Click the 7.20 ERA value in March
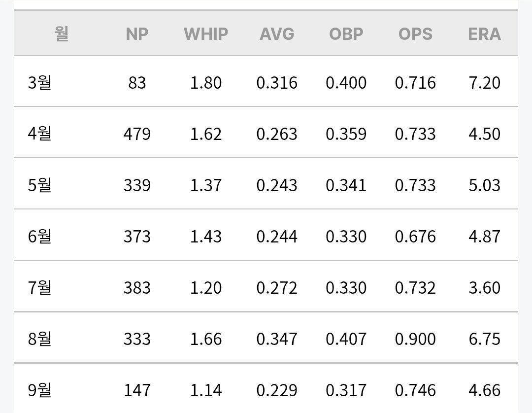Image resolution: width=532 pixels, height=413 pixels. point(485,83)
